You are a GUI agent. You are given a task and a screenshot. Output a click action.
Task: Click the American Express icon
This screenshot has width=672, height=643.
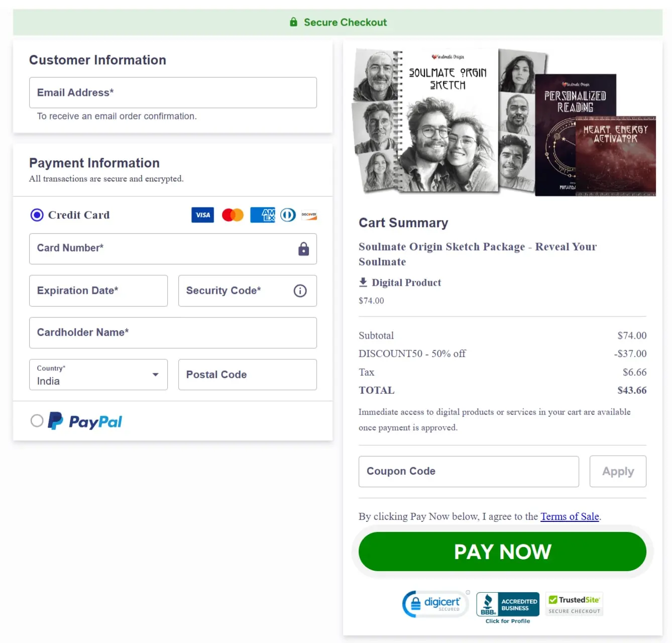(263, 215)
